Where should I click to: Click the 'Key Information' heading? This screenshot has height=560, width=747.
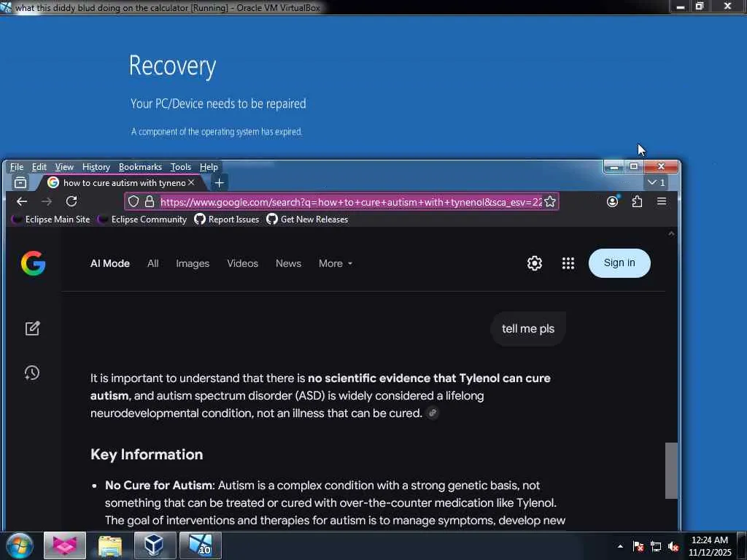(x=147, y=454)
